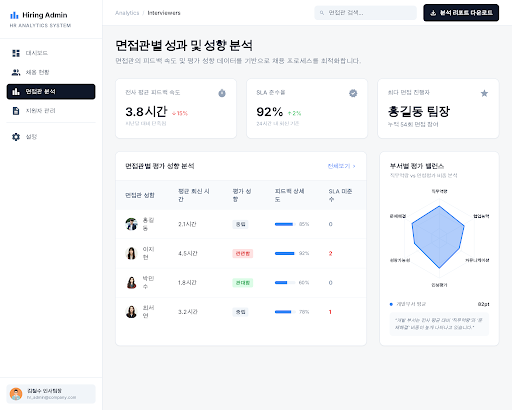Click the average reply time column header

pyautogui.click(x=194, y=195)
